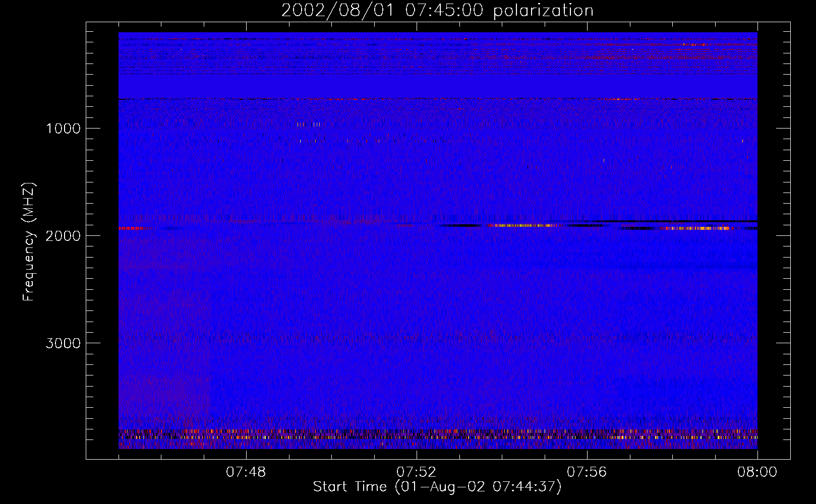Click the 'Frequency (MHZ)' y-axis label
Screen dimensions: 816x504
point(28,242)
